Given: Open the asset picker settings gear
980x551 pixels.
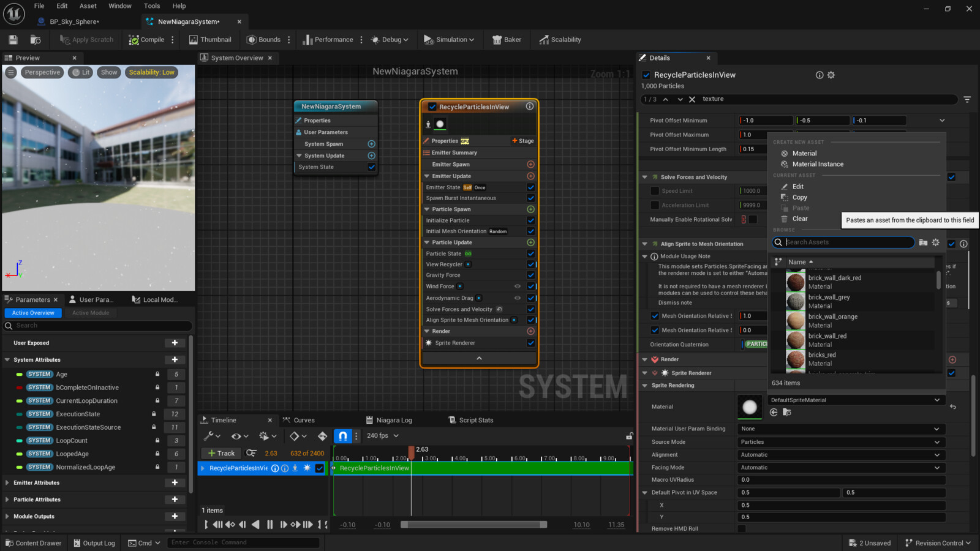Looking at the screenshot, I should click(935, 242).
